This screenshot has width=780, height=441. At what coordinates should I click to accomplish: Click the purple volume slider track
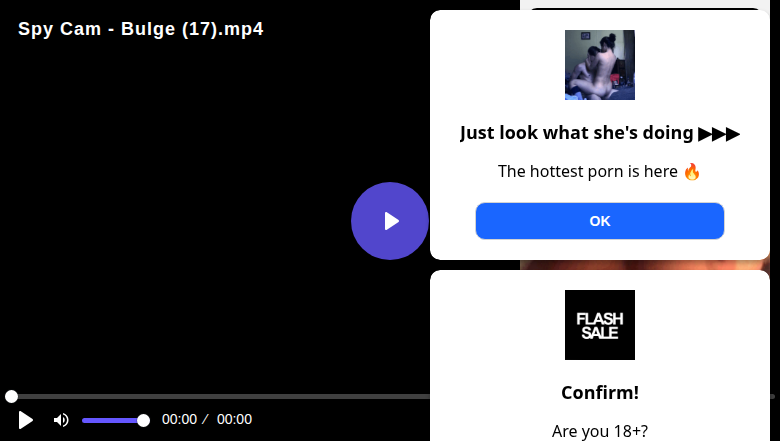tap(110, 421)
